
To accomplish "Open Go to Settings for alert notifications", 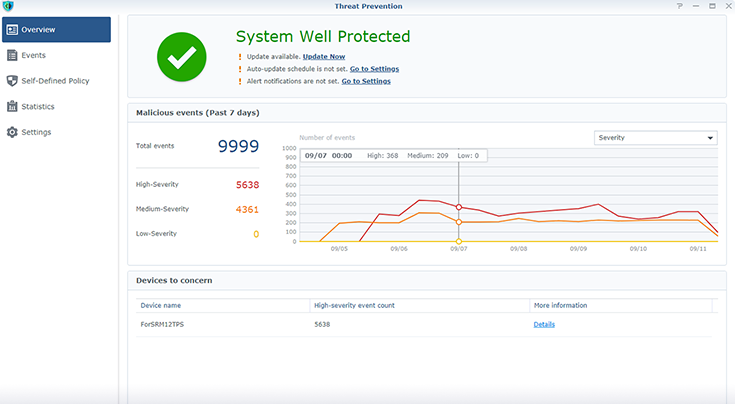I will [366, 81].
